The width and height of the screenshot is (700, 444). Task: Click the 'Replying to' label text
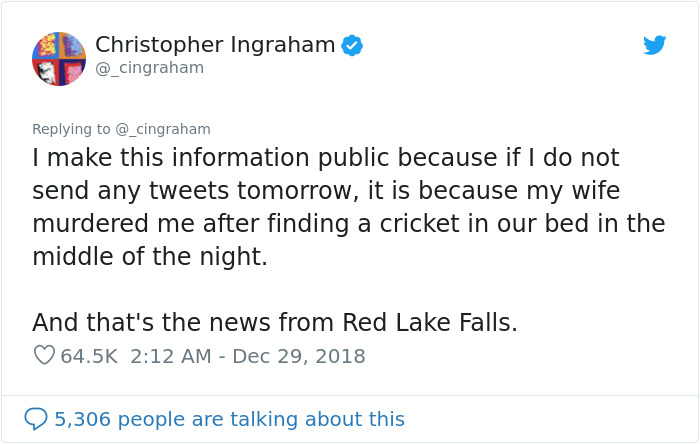click(72, 129)
